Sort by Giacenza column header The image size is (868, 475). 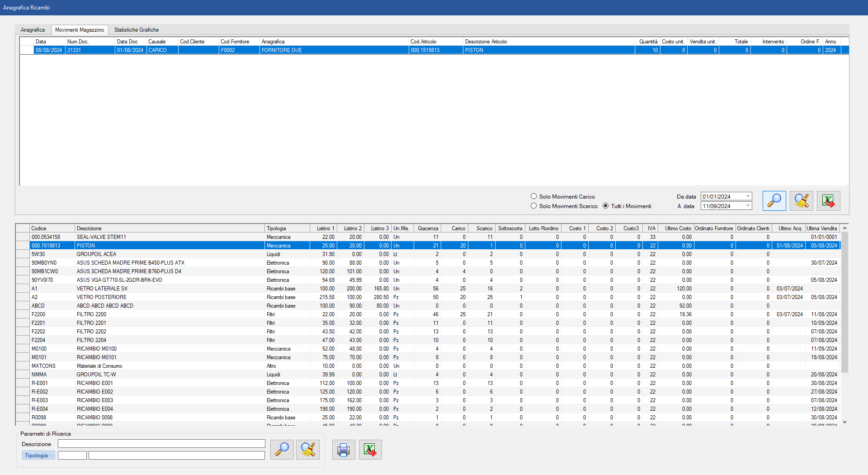[x=427, y=228]
